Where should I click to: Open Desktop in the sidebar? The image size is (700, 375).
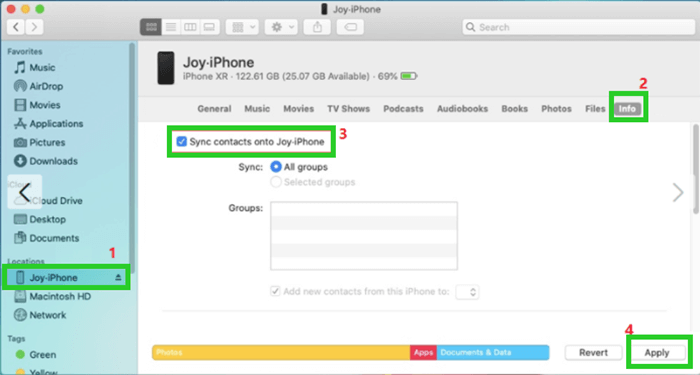[x=40, y=220]
